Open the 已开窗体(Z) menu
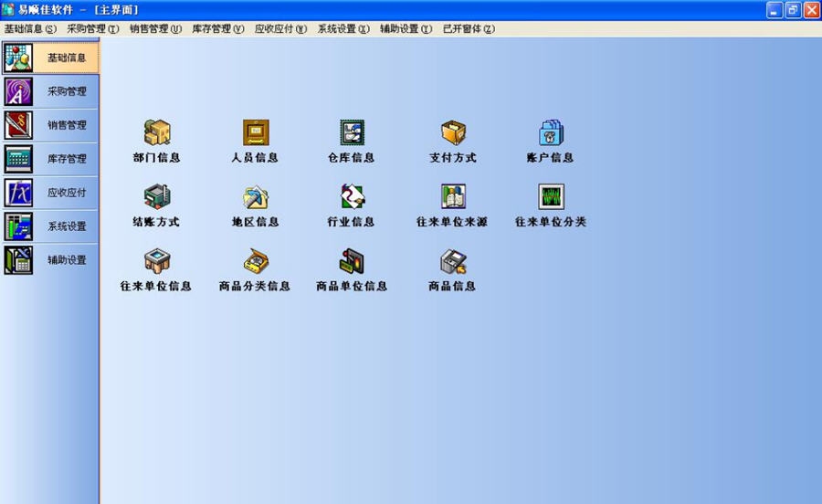The image size is (822, 504). tap(469, 29)
